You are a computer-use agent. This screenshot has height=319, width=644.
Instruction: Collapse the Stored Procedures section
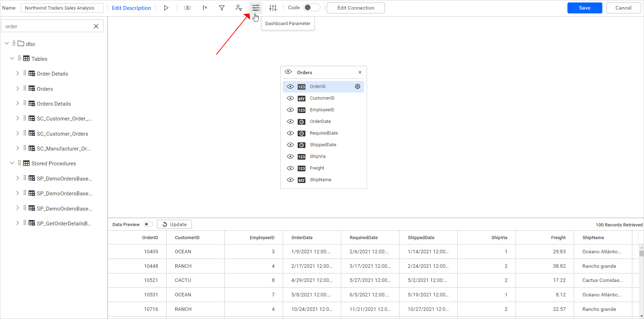[13, 163]
